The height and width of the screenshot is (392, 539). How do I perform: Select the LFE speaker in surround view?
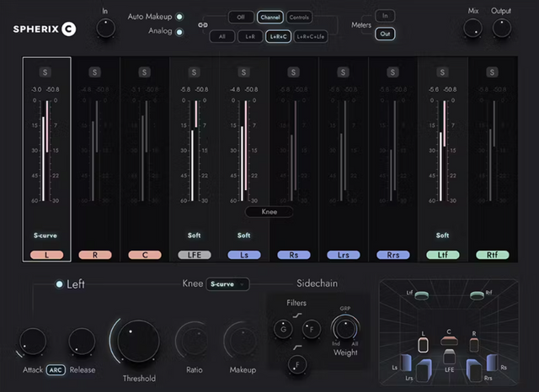pyautogui.click(x=451, y=358)
